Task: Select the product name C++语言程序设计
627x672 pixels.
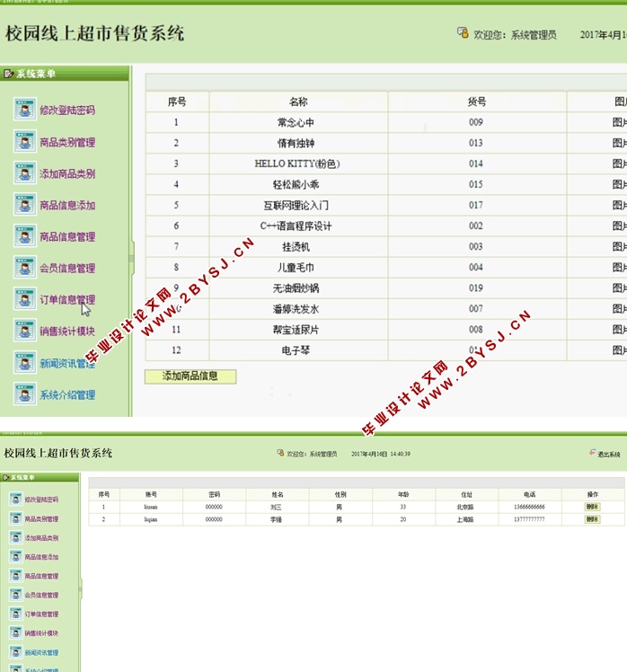Action: point(296,225)
